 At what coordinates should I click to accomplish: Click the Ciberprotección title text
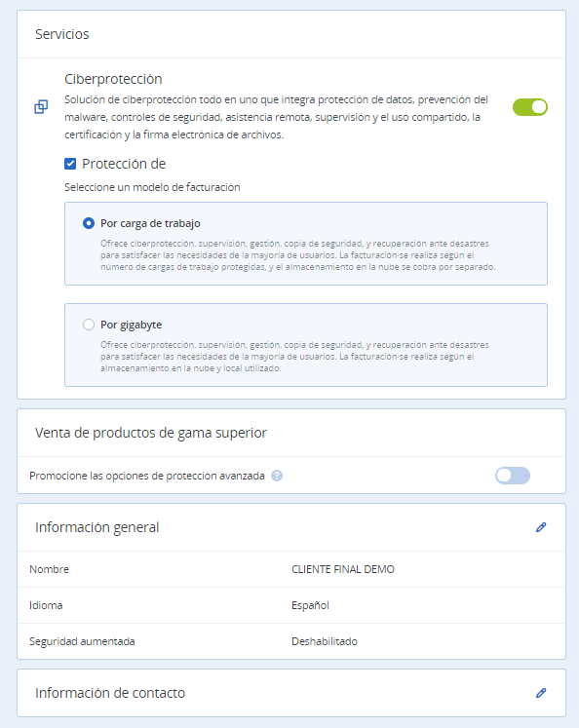(x=113, y=79)
